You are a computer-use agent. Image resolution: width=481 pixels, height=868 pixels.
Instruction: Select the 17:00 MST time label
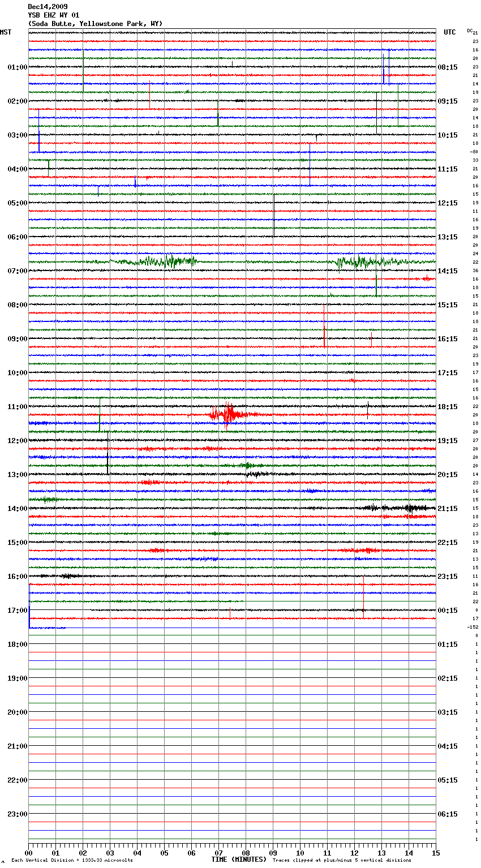[18, 611]
